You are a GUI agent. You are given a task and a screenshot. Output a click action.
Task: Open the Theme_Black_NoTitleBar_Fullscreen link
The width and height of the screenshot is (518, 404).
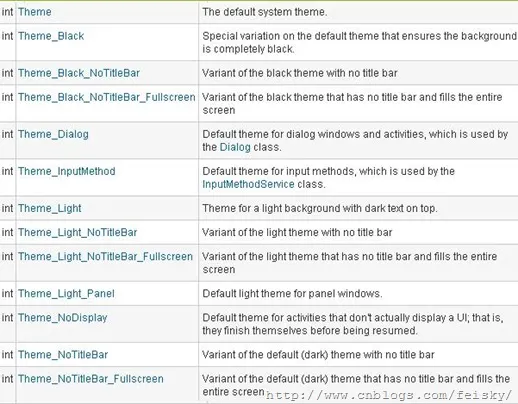[107, 97]
